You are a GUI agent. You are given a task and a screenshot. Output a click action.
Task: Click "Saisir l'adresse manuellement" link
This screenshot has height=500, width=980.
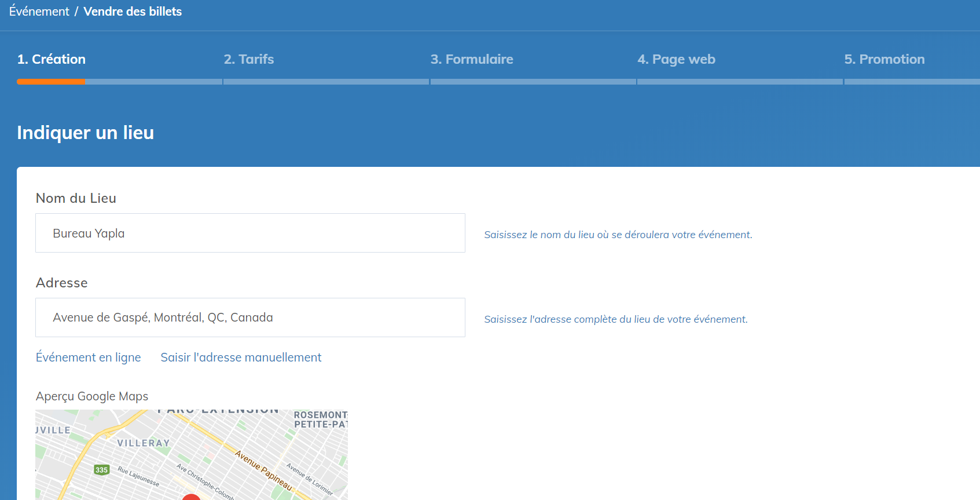241,357
